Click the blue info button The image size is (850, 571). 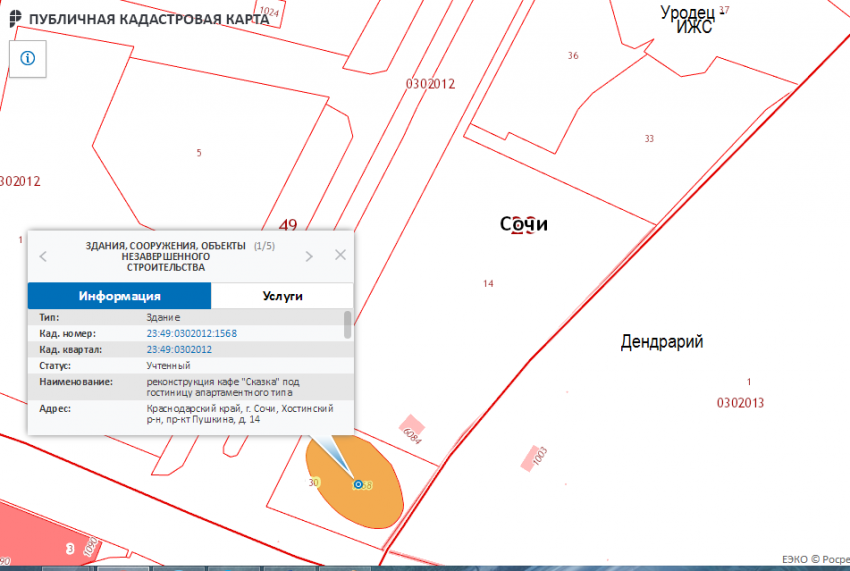(x=27, y=58)
